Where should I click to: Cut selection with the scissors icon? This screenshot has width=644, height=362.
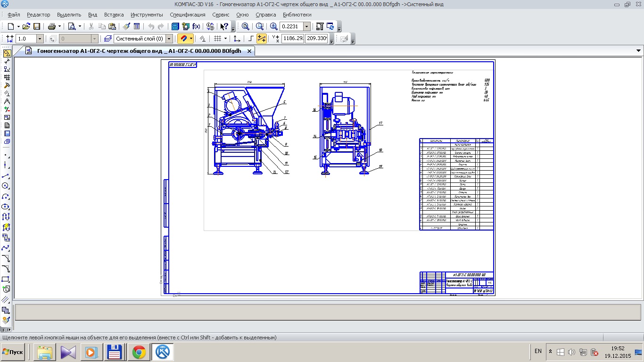[x=91, y=26]
